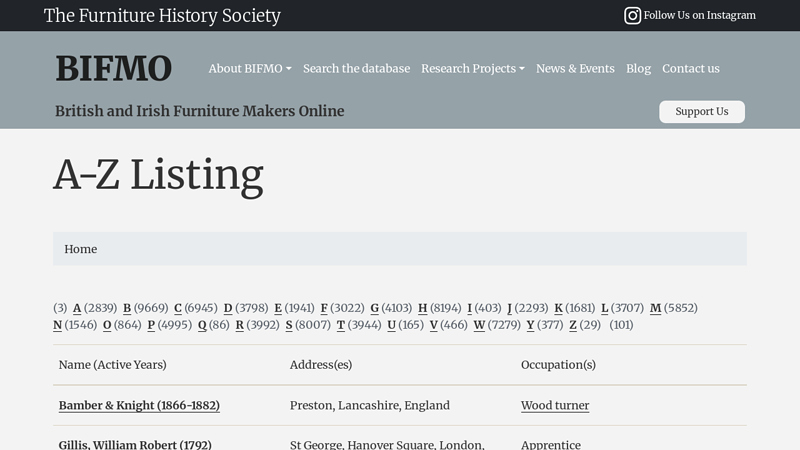Click 'Occupation(s)' column header
Image resolution: width=800 pixels, height=450 pixels.
(559, 365)
